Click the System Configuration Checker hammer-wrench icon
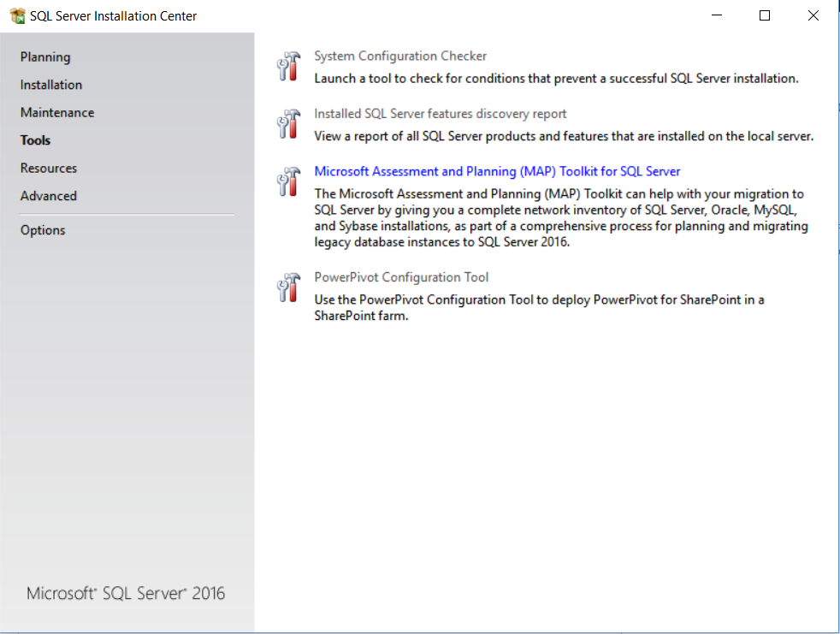This screenshot has width=840, height=634. tap(289, 67)
